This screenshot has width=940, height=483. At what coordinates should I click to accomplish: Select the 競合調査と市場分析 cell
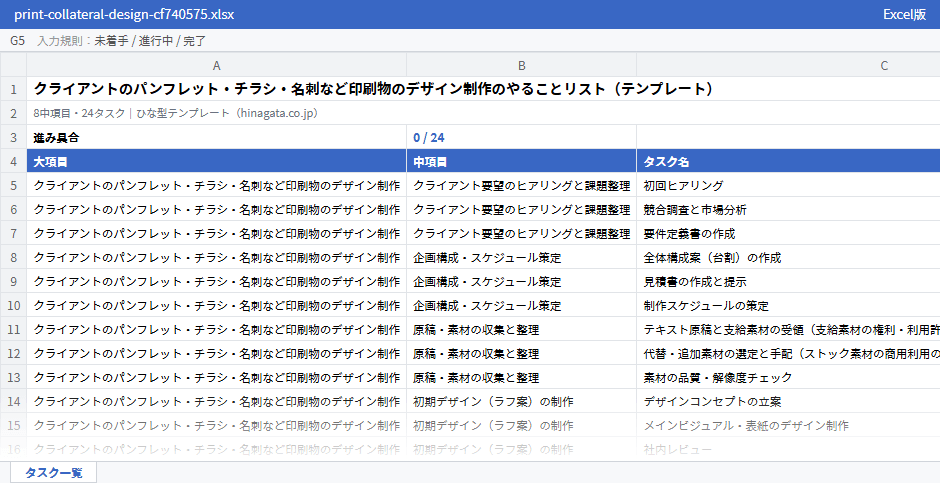click(788, 209)
